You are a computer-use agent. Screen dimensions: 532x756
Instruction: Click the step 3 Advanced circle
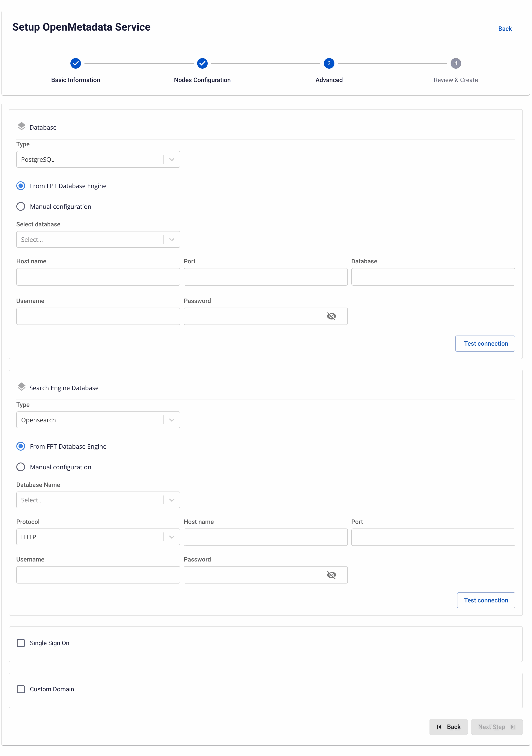coord(329,63)
